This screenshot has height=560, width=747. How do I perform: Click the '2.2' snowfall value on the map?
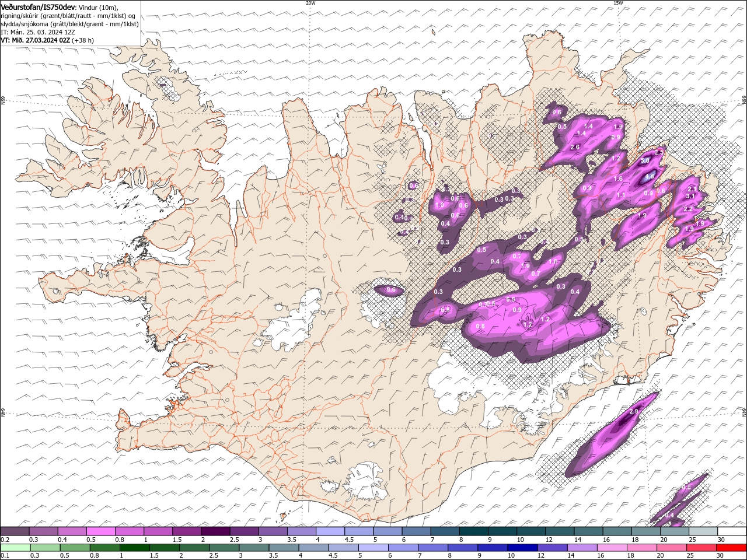pos(688,209)
